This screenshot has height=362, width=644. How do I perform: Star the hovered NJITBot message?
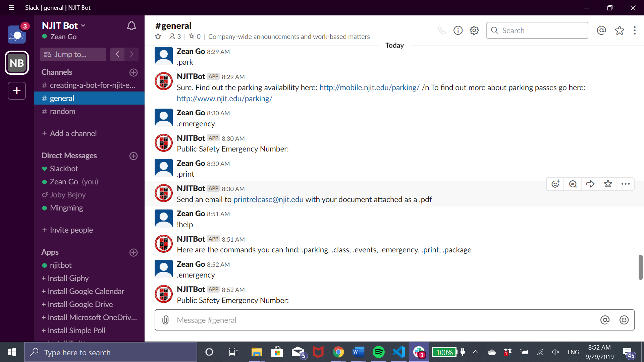(x=608, y=184)
